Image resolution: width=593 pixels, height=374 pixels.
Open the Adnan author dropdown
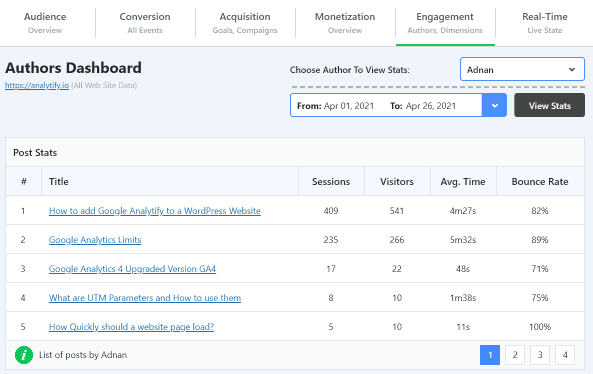(522, 69)
